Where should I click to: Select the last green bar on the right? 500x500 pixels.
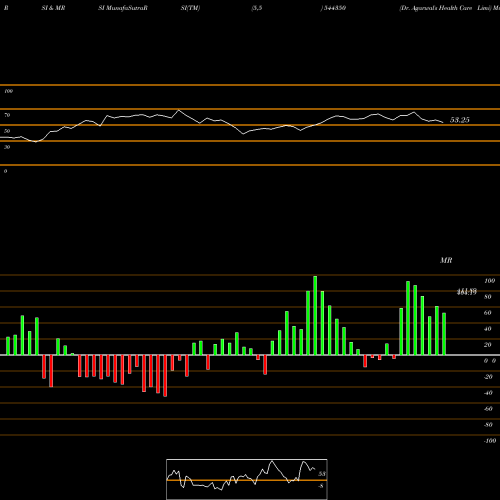(x=444, y=334)
